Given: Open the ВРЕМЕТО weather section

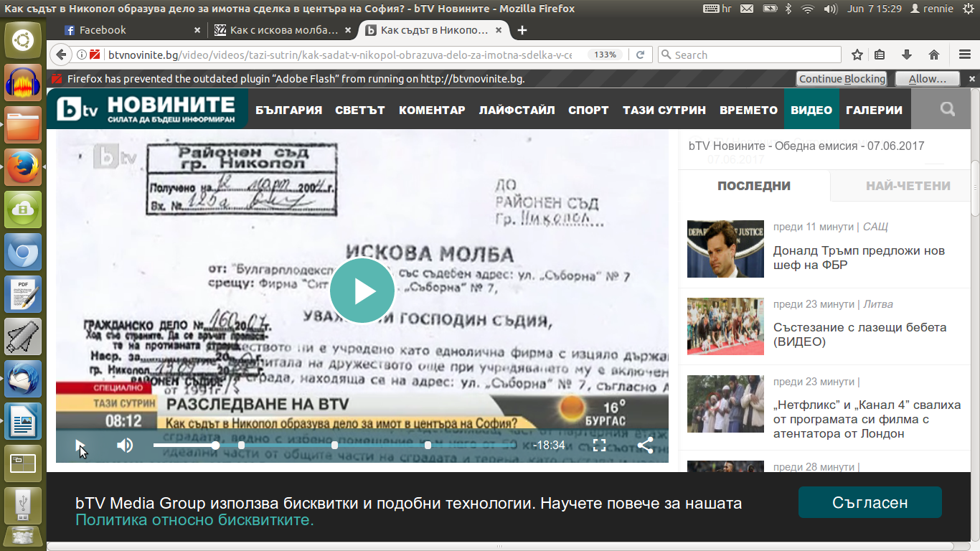Looking at the screenshot, I should 748,110.
